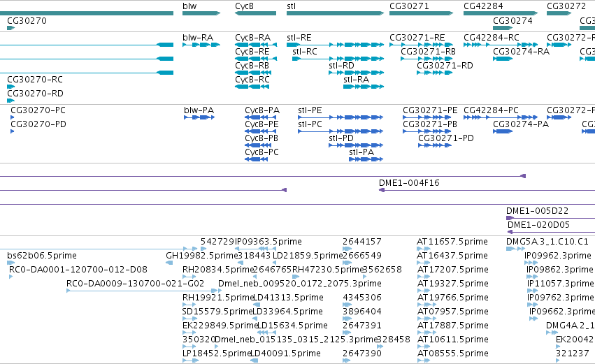Open the AT19327.5prime EST label
Image resolution: width=595 pixels, height=364 pixels.
(452, 284)
